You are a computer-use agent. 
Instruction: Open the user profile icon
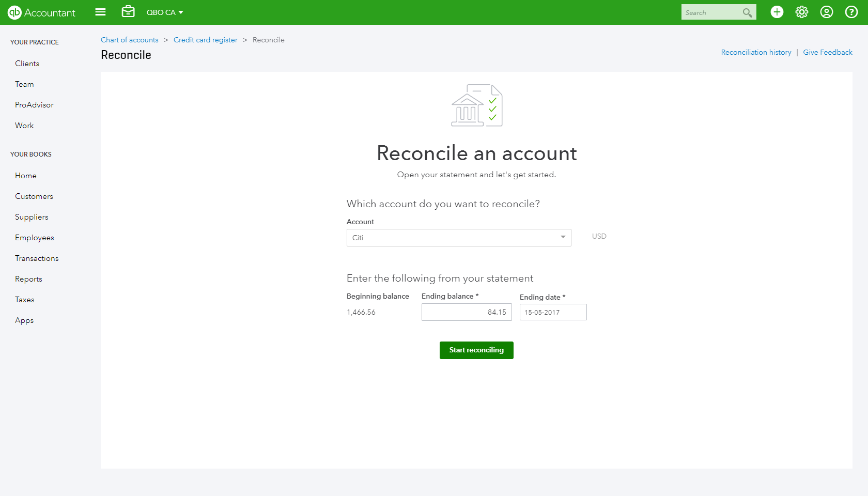pyautogui.click(x=826, y=12)
